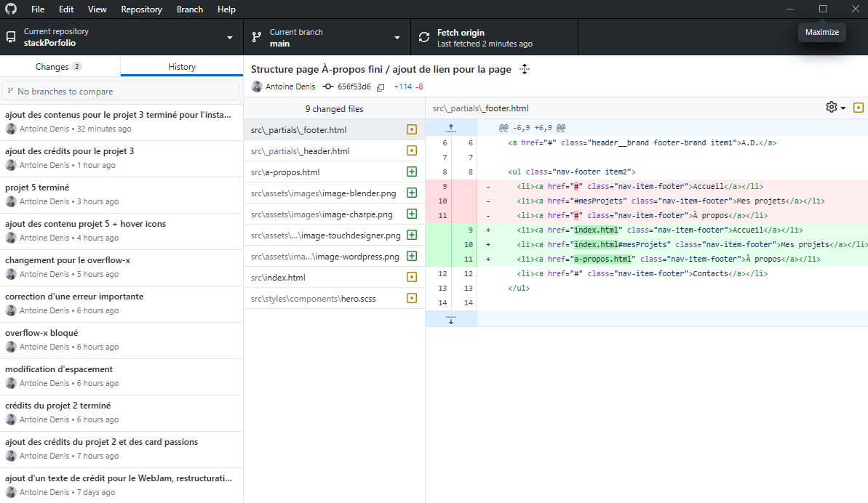Click added-file icon for image-wordpress.png

pos(412,257)
